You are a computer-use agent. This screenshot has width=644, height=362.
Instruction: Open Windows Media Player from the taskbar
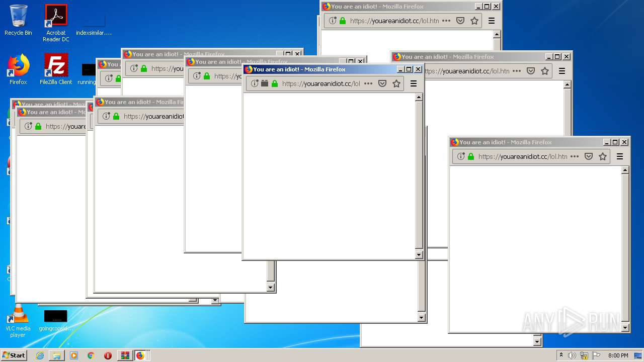pos(74,355)
